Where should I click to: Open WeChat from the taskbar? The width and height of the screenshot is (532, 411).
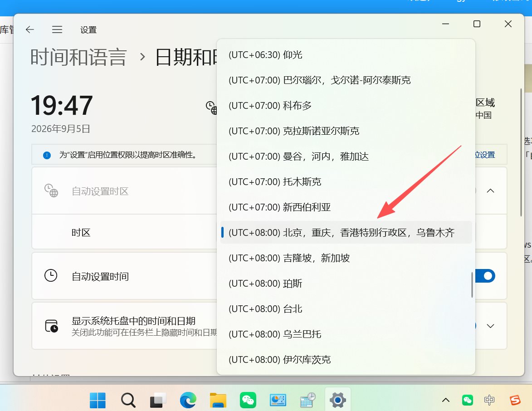click(248, 401)
